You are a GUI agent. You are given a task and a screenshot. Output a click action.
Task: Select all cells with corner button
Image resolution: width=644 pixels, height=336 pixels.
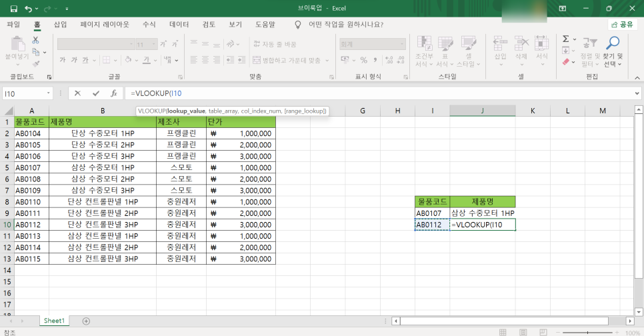(x=8, y=111)
